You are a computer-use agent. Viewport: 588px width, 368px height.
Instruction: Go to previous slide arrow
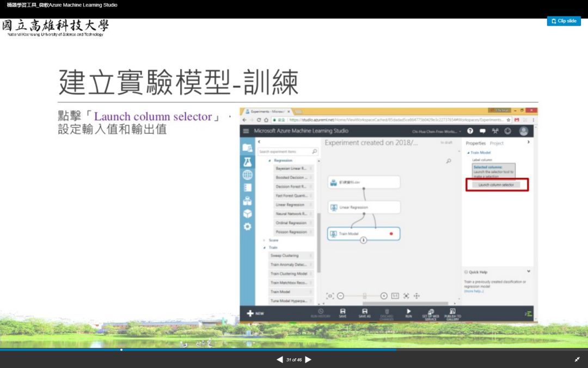click(x=279, y=360)
